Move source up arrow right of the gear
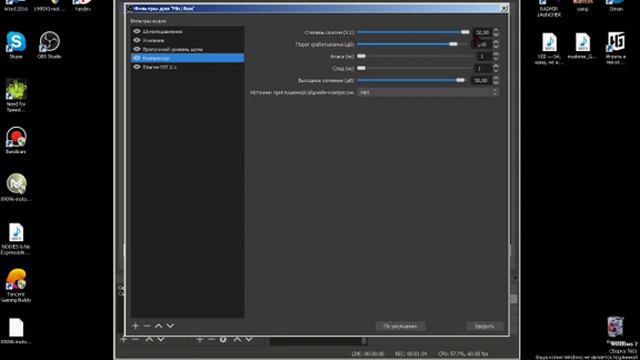This screenshot has height=360, width=640. coord(237,339)
